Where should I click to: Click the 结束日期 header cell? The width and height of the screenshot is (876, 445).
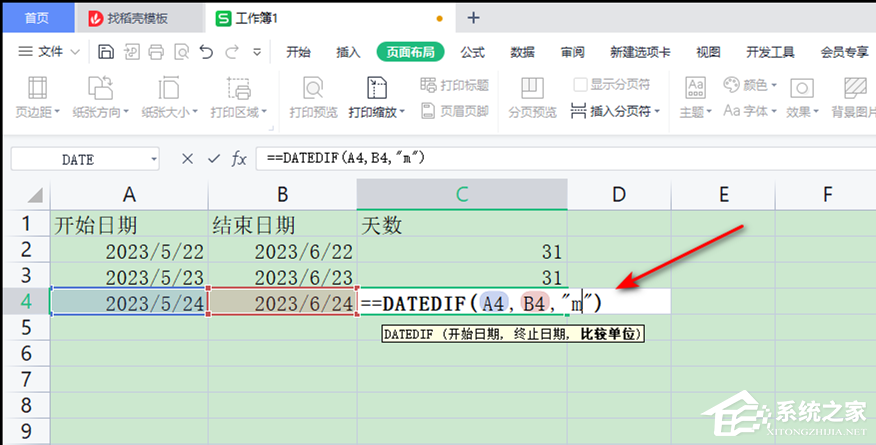(283, 225)
